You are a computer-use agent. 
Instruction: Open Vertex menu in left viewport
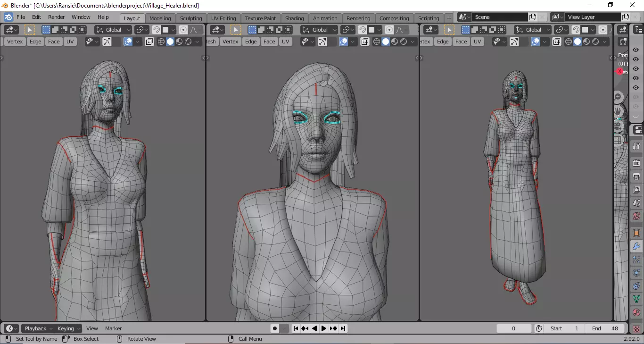click(x=15, y=42)
